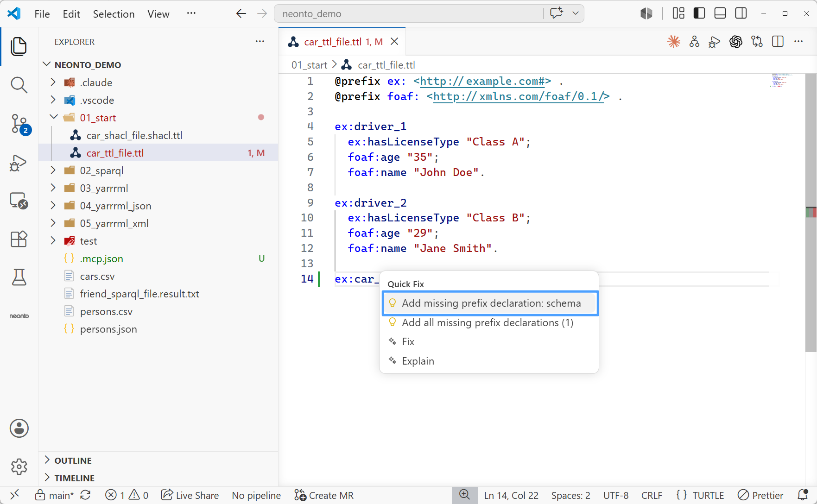Click Create MR in status bar
This screenshot has height=504, width=817.
point(323,495)
